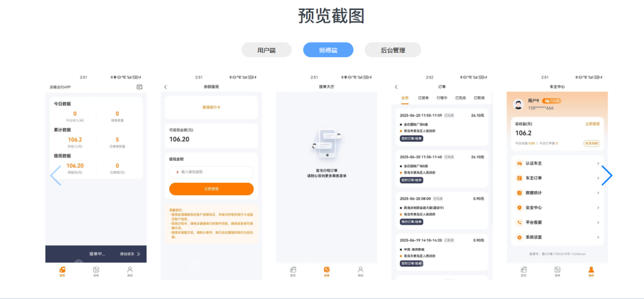Select the 师傅端 tab

[328, 50]
